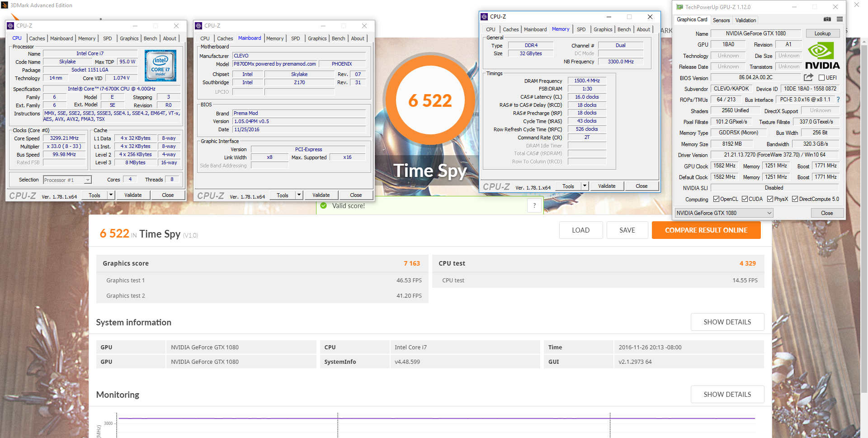Open the SPD tab in the CPU-Z Mainboard window
The image size is (868, 438).
click(295, 38)
